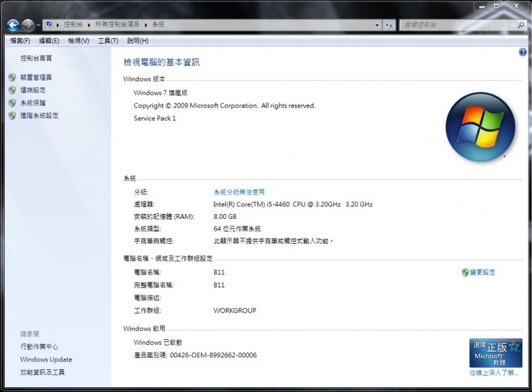Close the System window
The width and height of the screenshot is (532, 392).
(516, 6)
